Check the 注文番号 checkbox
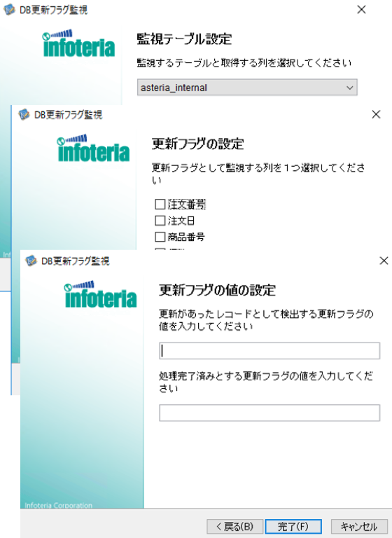This screenshot has width=392, height=538. pos(160,205)
